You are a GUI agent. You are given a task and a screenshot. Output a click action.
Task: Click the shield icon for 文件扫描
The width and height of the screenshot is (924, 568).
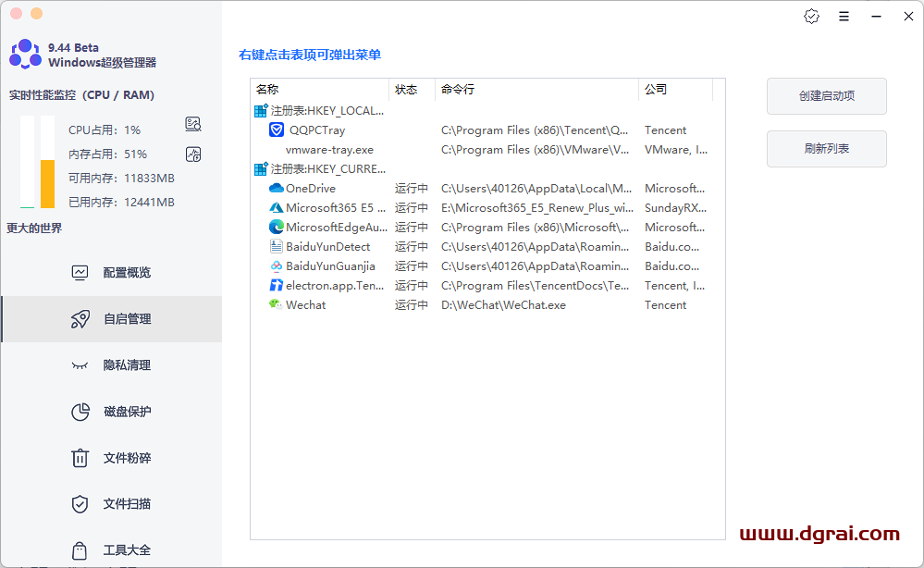[80, 504]
